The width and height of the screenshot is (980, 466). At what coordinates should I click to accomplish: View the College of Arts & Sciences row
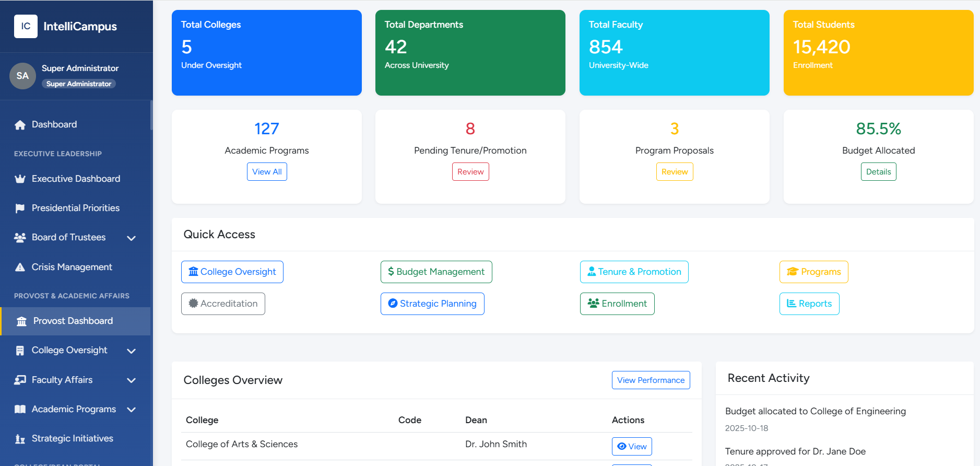[632, 446]
